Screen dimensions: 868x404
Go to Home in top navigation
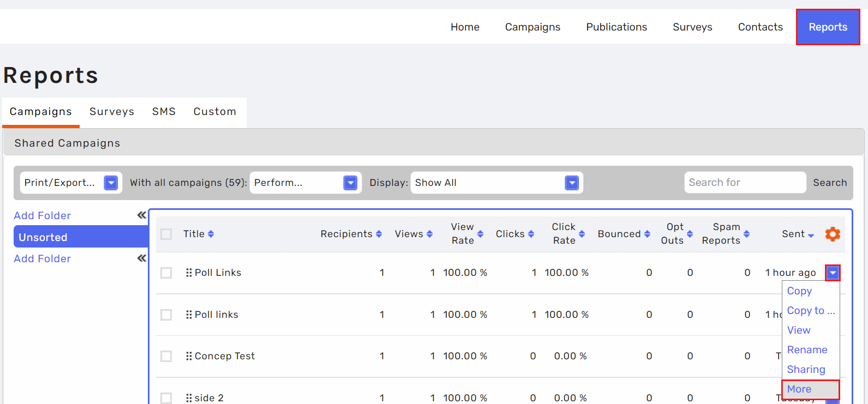pyautogui.click(x=465, y=27)
